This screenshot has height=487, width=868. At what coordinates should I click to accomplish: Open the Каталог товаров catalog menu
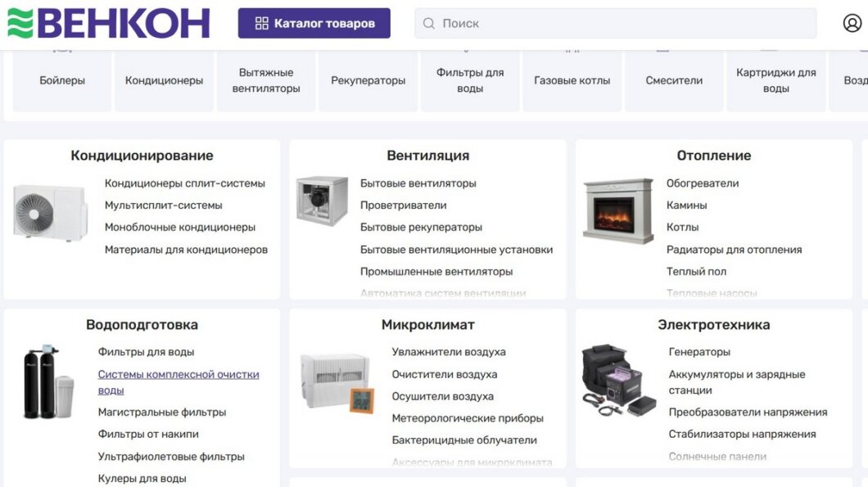(x=314, y=23)
